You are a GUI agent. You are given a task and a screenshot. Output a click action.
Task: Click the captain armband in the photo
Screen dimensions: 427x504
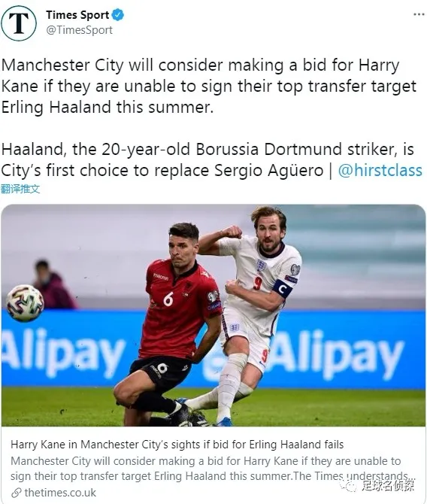(x=283, y=289)
